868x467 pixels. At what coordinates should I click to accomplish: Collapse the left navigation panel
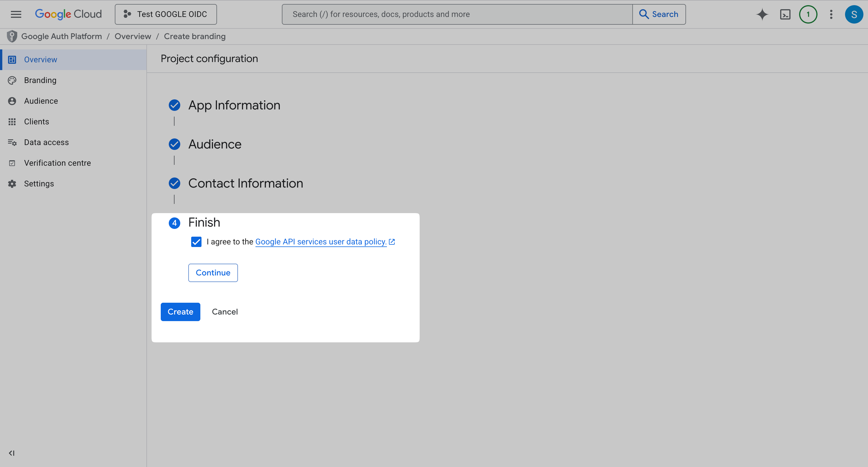(12, 453)
